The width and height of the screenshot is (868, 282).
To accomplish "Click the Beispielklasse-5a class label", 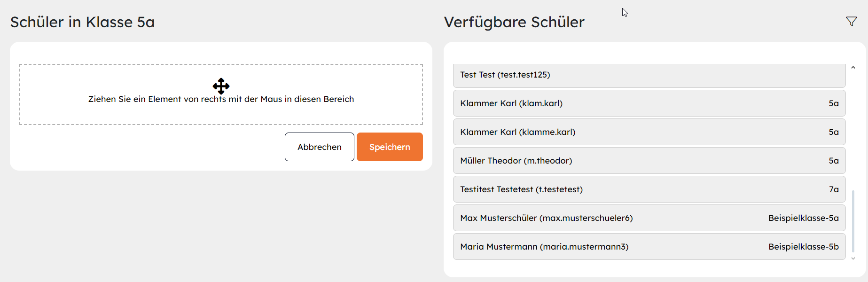I will pyautogui.click(x=804, y=218).
